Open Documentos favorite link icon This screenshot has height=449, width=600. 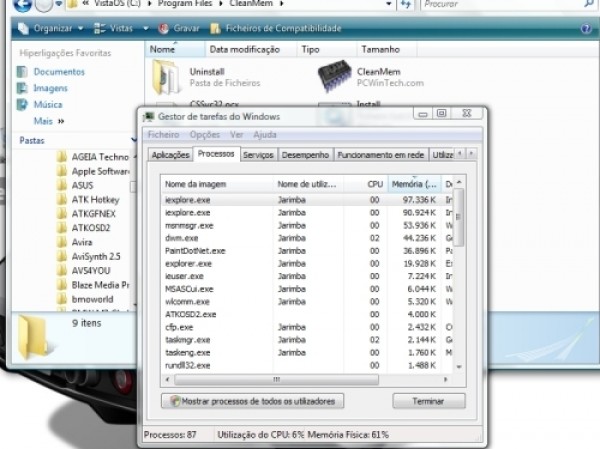[x=23, y=72]
